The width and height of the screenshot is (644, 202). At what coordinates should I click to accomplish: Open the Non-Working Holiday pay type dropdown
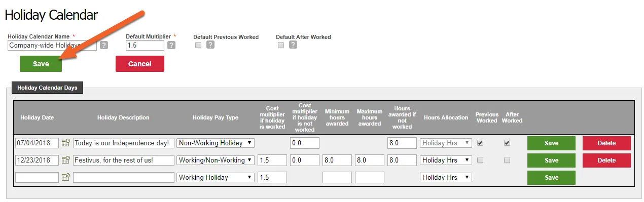[x=216, y=143]
